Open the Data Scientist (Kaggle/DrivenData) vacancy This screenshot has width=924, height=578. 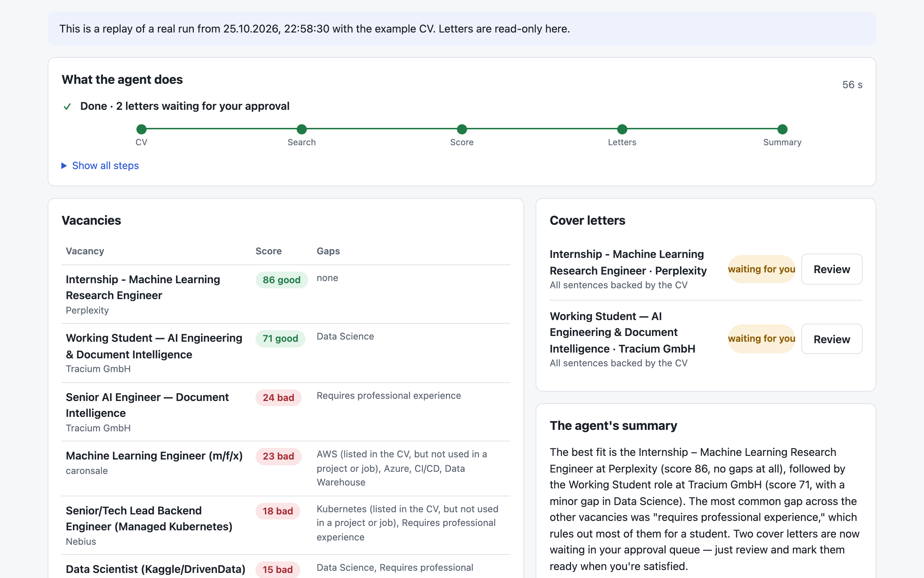156,569
